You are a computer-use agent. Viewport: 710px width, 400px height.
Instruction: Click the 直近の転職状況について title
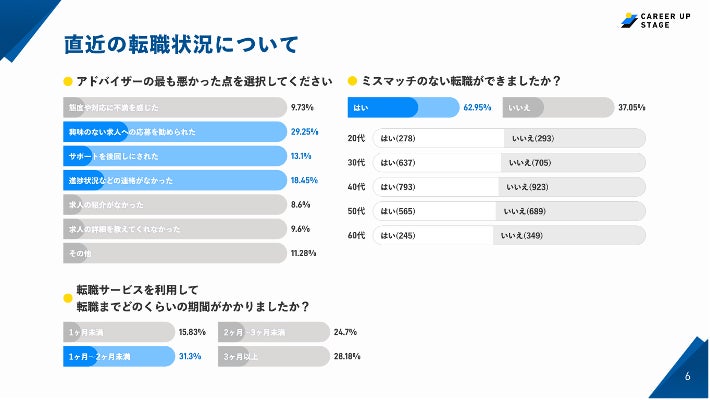[x=181, y=45]
